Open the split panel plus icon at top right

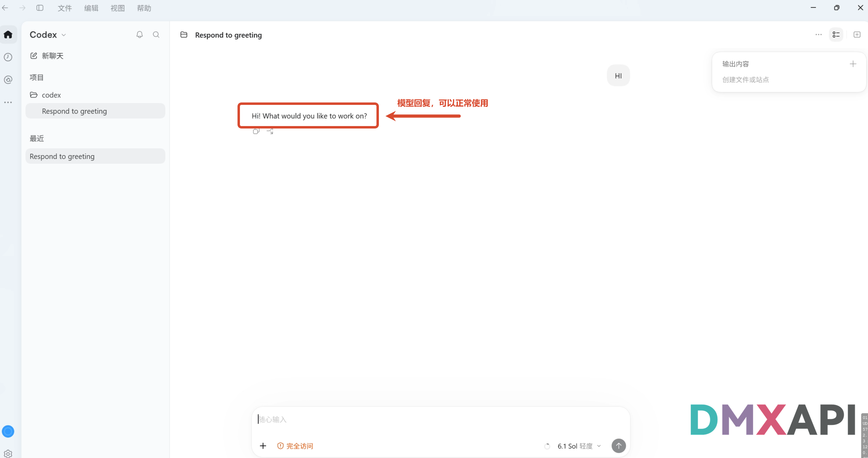[x=857, y=35]
